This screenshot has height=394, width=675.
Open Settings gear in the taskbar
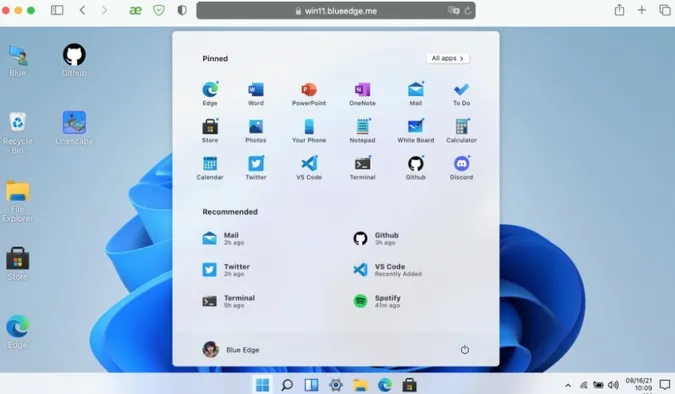coord(336,385)
